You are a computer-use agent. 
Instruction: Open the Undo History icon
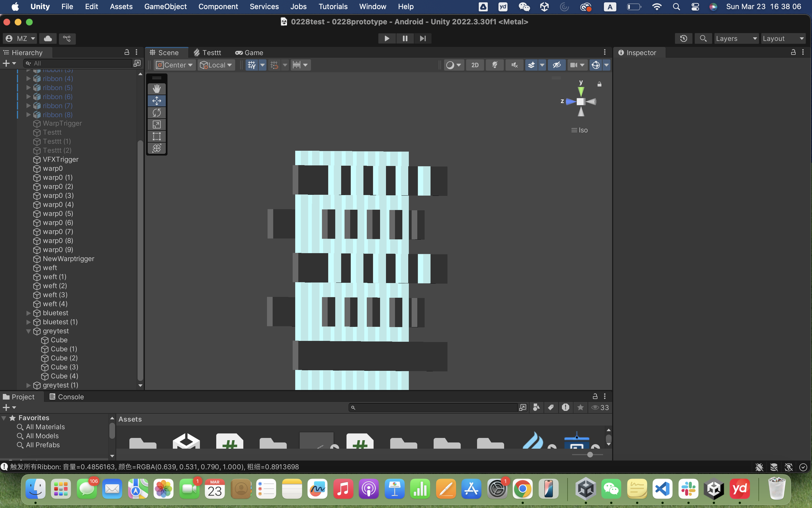(683, 38)
